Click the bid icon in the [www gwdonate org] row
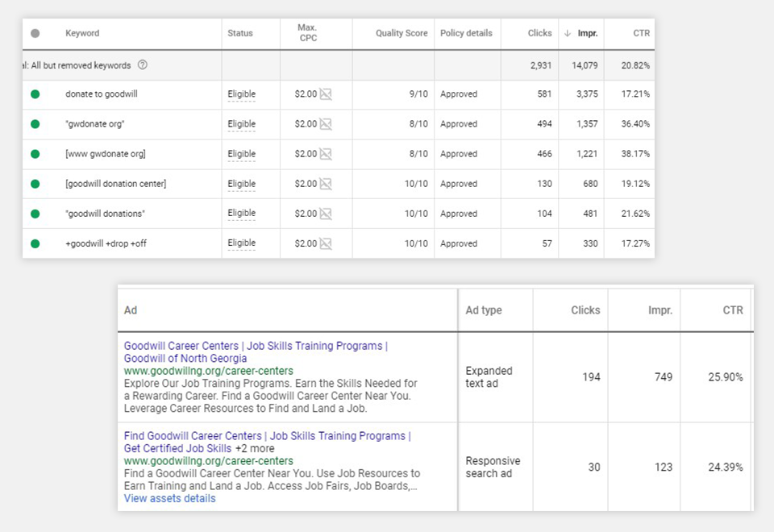 pos(325,154)
